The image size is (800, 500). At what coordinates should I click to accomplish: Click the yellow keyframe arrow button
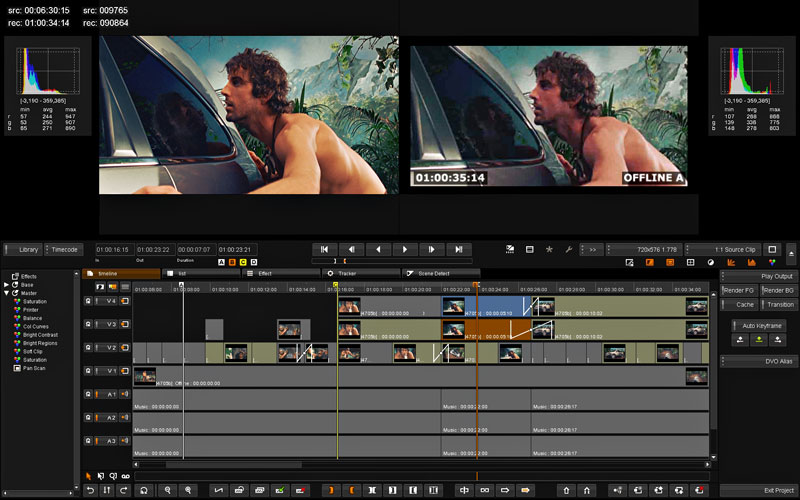pyautogui.click(x=757, y=340)
